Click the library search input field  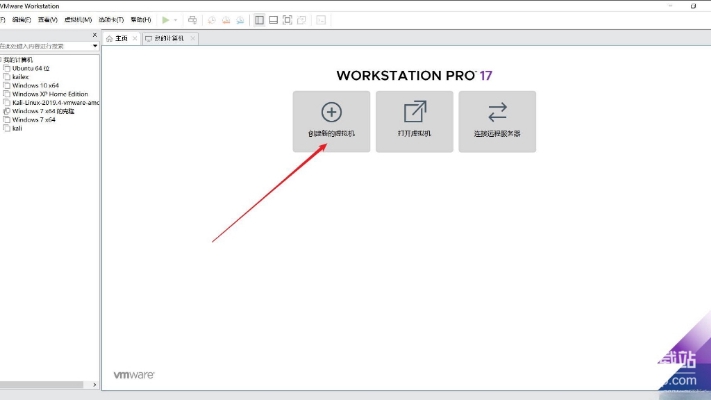pyautogui.click(x=45, y=46)
